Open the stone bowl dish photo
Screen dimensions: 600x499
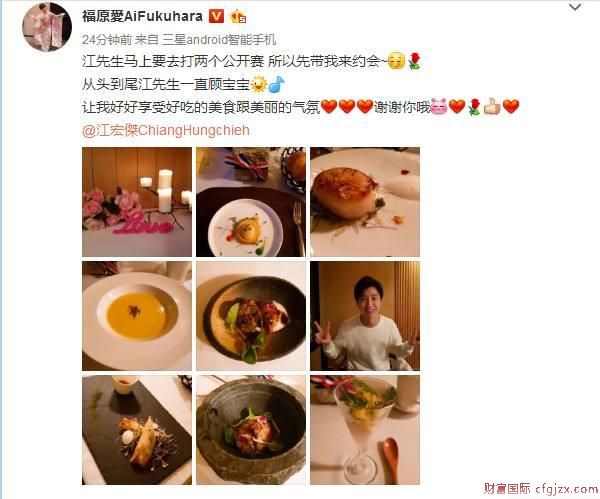[x=251, y=430]
